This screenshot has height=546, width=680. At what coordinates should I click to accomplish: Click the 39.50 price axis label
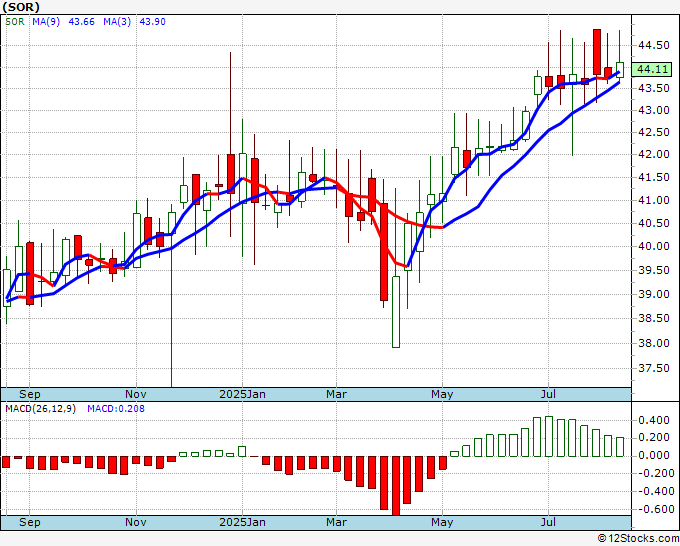point(654,270)
